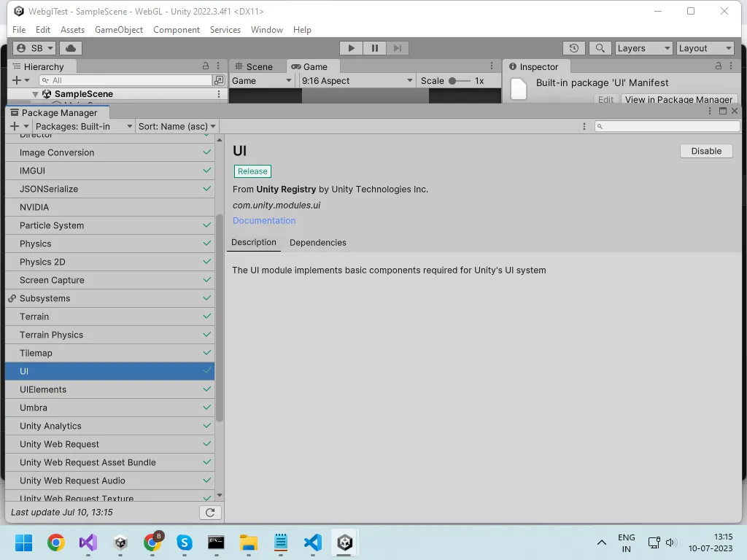Click the global search magnifier icon

(x=600, y=48)
